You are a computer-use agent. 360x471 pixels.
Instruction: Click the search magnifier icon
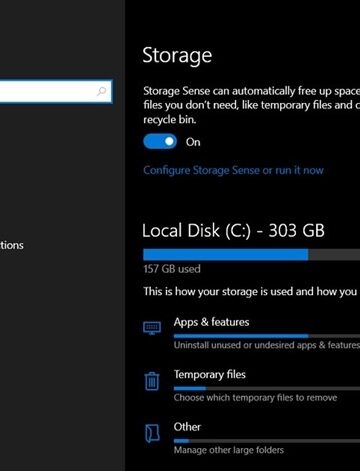pyautogui.click(x=101, y=91)
